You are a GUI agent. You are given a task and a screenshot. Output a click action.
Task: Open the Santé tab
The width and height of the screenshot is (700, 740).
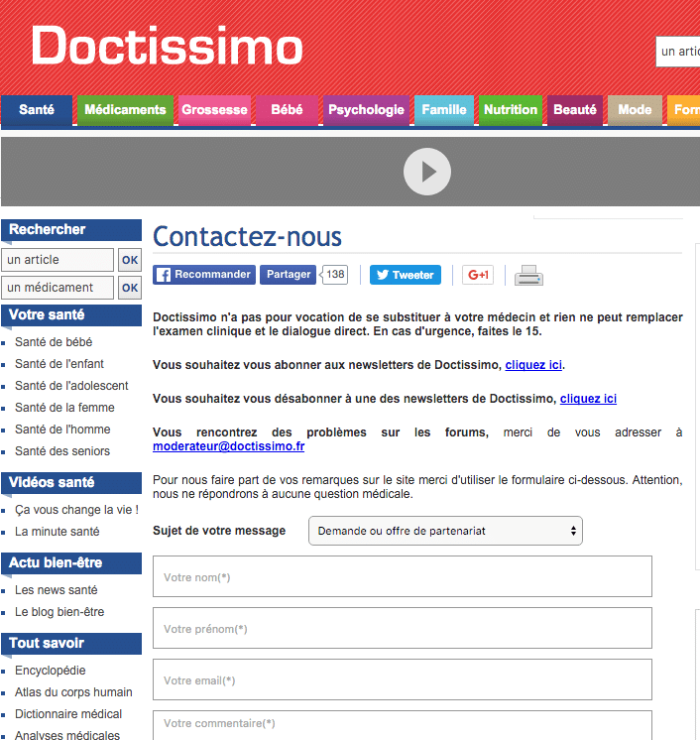pos(37,110)
